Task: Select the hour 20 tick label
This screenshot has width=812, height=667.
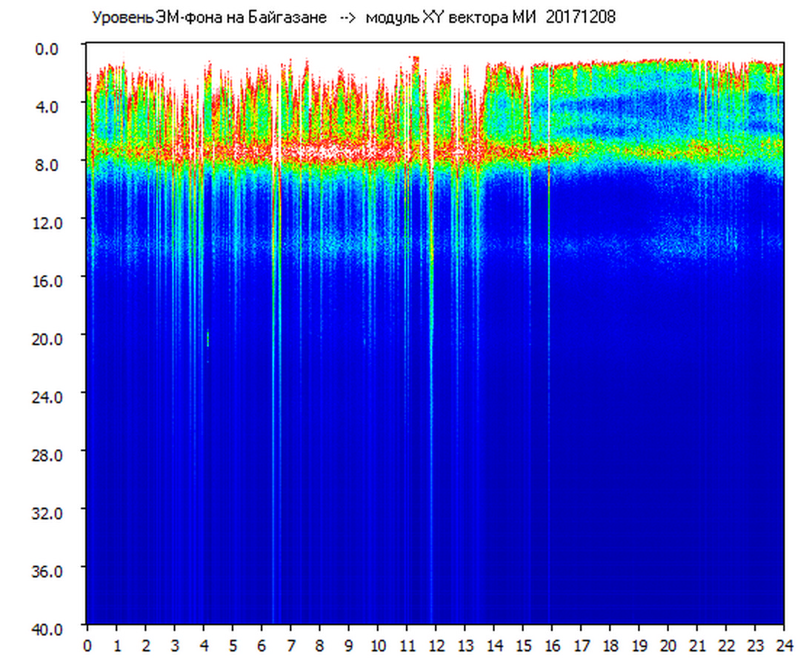Action: 668,646
